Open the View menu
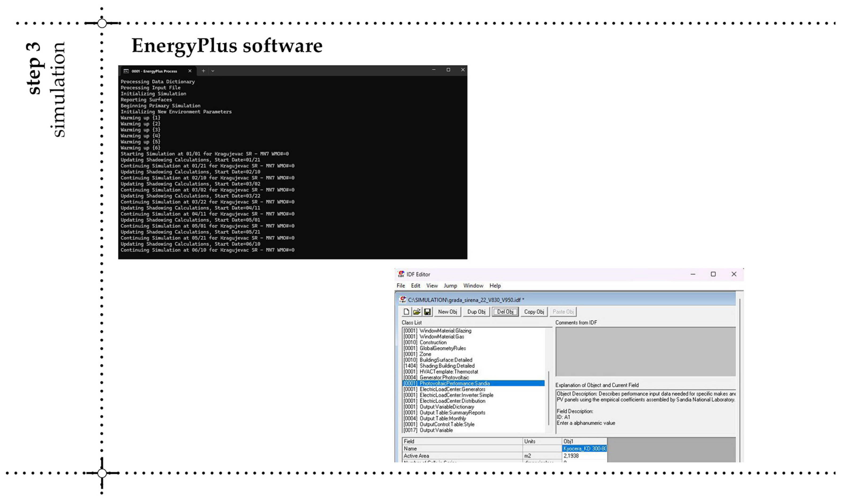 (432, 286)
